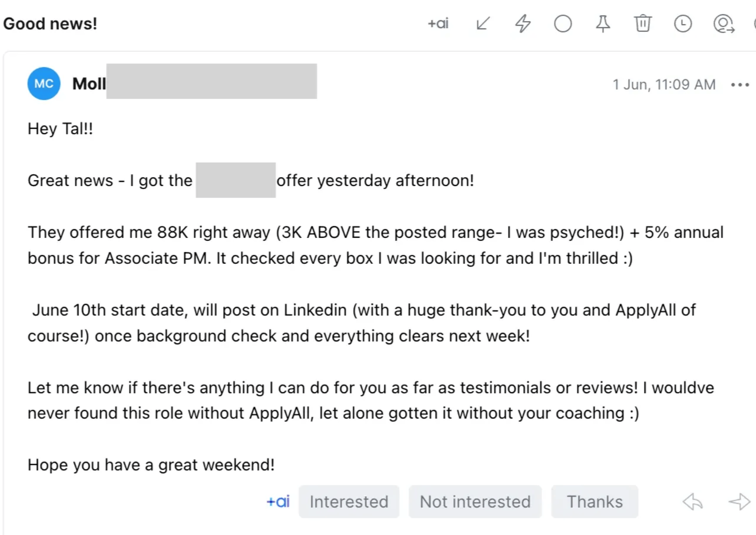The image size is (756, 535).
Task: Click the blue +ai reply suggestion icon
Action: point(278,502)
